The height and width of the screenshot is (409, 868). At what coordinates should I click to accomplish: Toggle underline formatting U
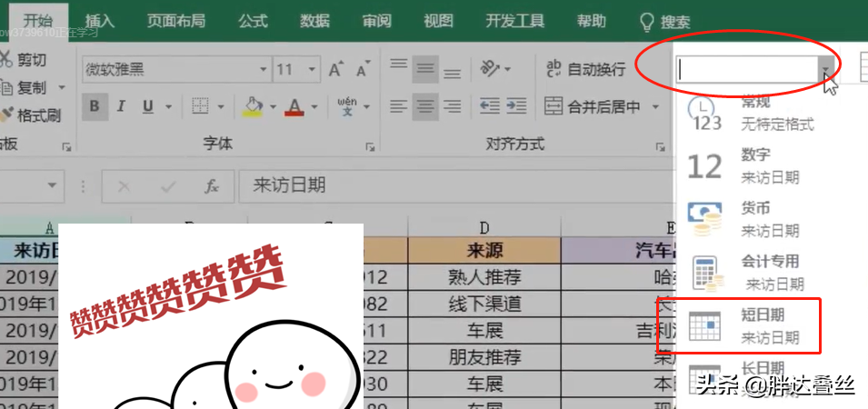click(148, 106)
